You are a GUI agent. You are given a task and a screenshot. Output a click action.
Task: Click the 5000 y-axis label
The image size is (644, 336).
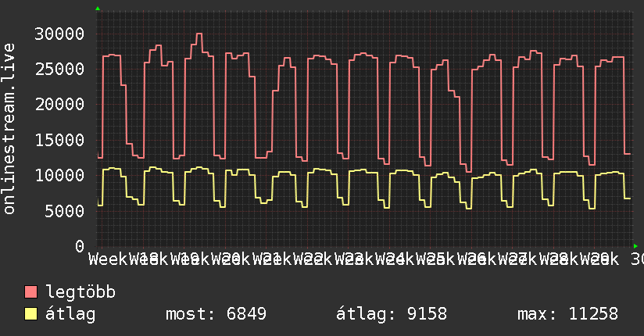(x=65, y=211)
